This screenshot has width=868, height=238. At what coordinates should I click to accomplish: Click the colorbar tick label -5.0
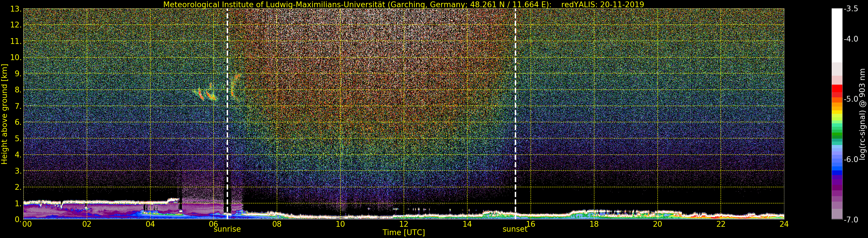[x=851, y=99]
